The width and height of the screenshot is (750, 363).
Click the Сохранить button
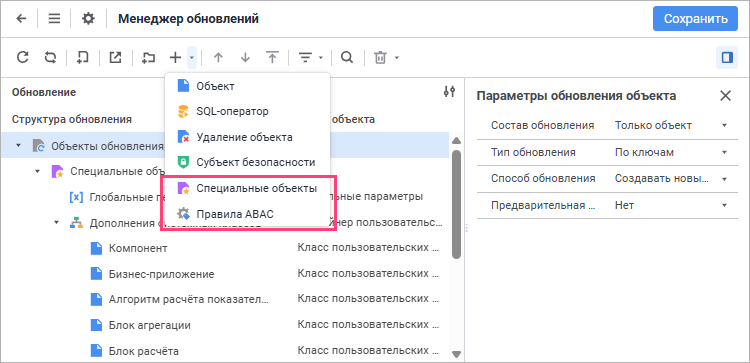tap(695, 19)
